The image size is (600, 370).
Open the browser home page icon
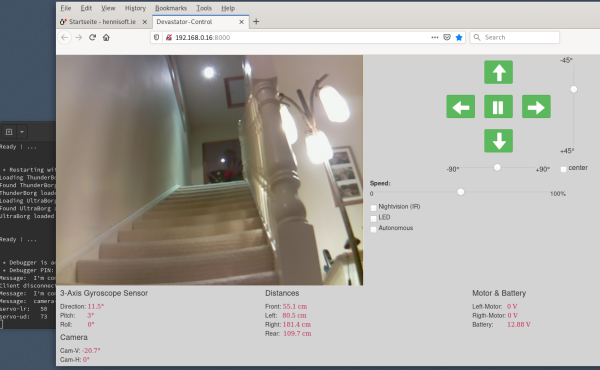pyautogui.click(x=106, y=37)
